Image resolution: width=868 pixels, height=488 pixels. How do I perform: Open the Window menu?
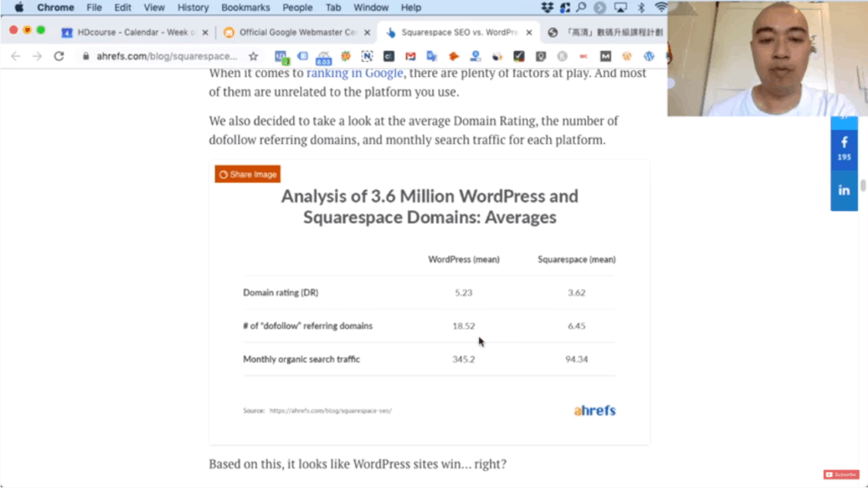[x=371, y=7]
